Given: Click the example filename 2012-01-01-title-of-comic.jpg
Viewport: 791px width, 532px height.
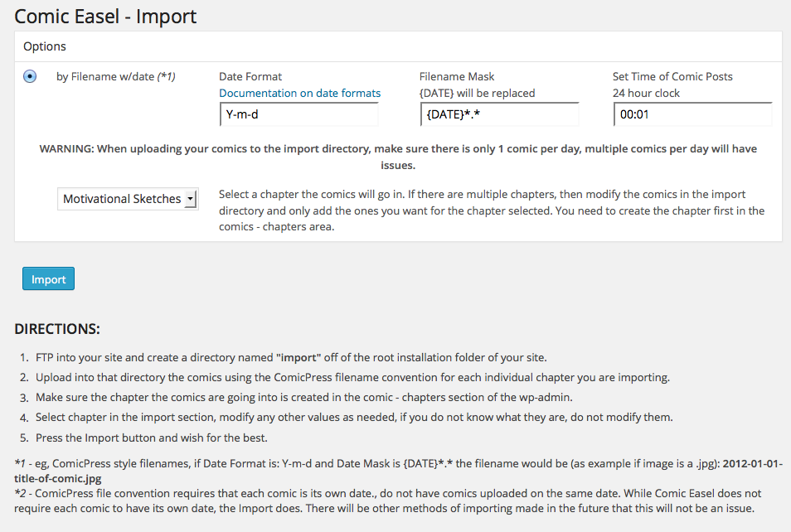Looking at the screenshot, I should (x=398, y=472).
